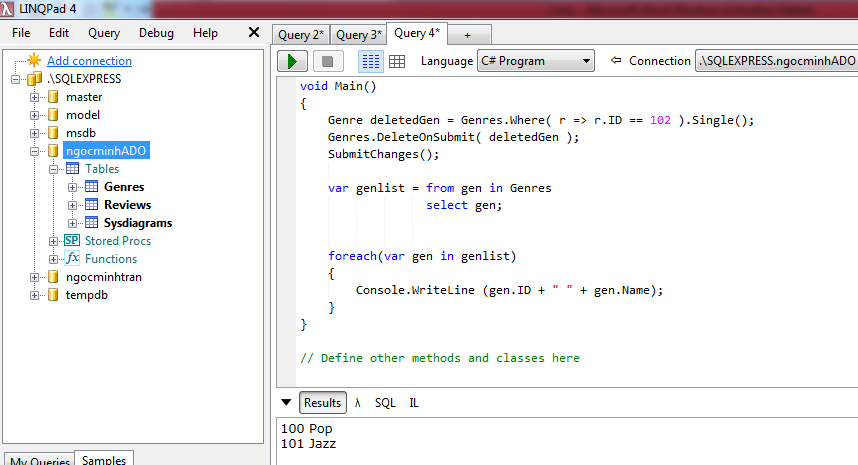Click the ngocminhADO database cylinder icon

(x=53, y=150)
